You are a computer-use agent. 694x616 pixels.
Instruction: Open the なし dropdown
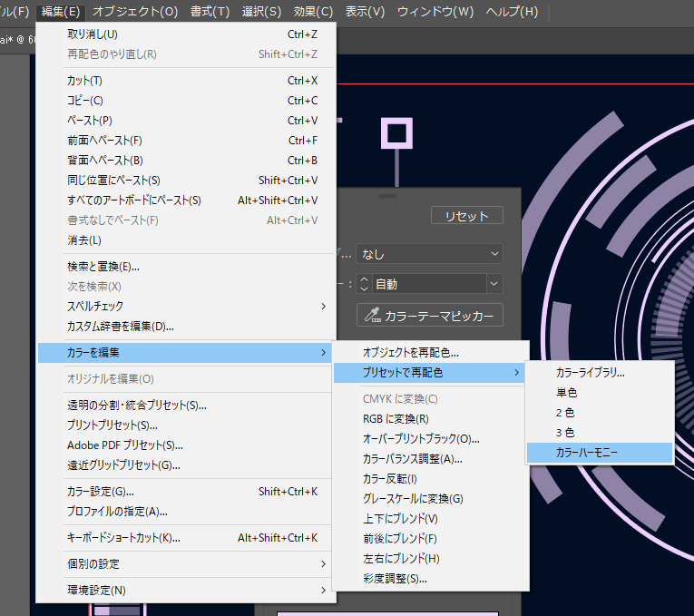429,254
